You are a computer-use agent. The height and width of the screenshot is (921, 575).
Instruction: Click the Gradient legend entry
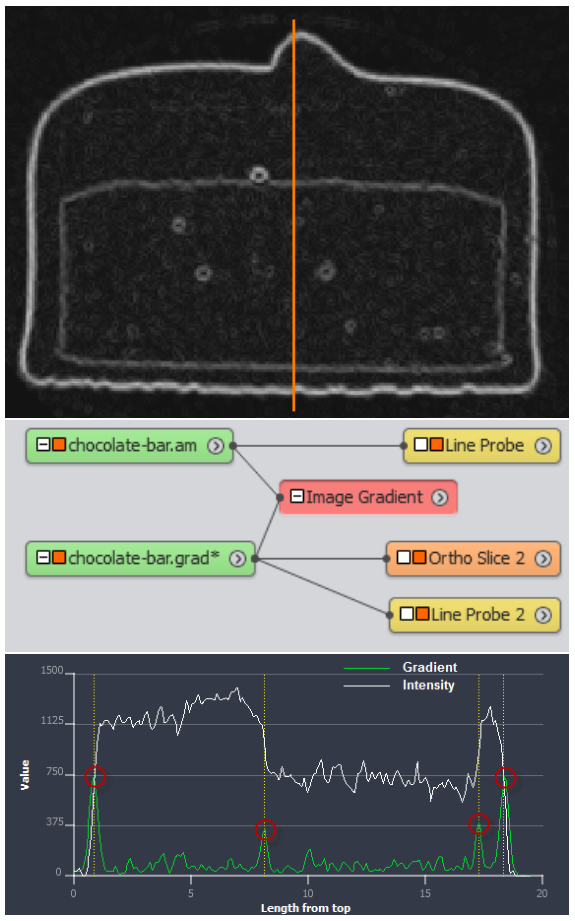pyautogui.click(x=400, y=668)
